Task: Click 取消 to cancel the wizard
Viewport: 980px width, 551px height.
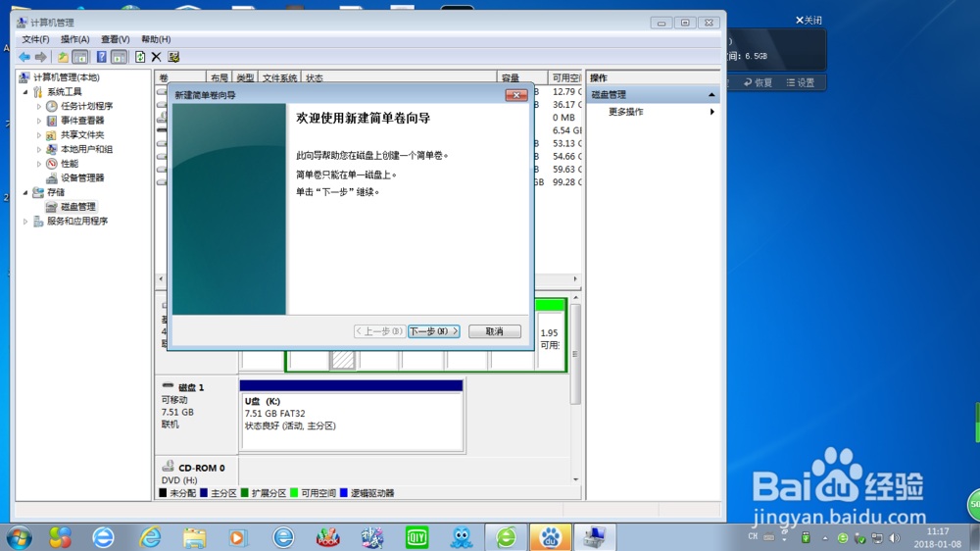Action: pyautogui.click(x=494, y=331)
